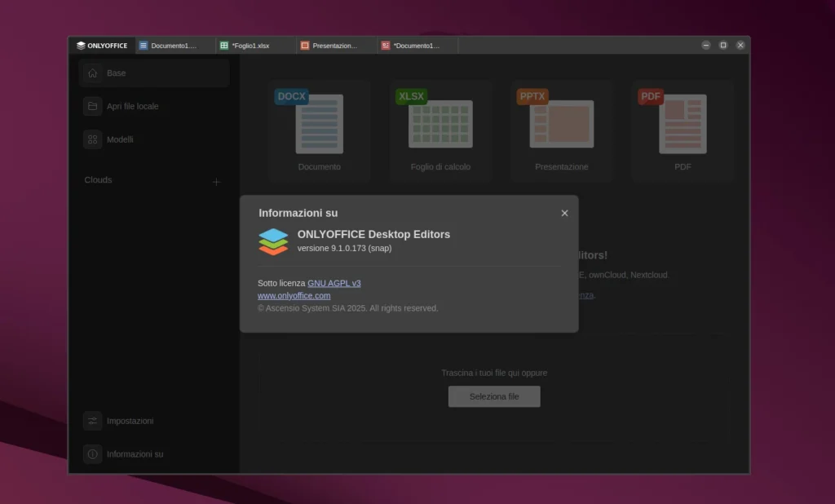
Task: Open Impostazioni using its gear icon
Action: point(92,421)
